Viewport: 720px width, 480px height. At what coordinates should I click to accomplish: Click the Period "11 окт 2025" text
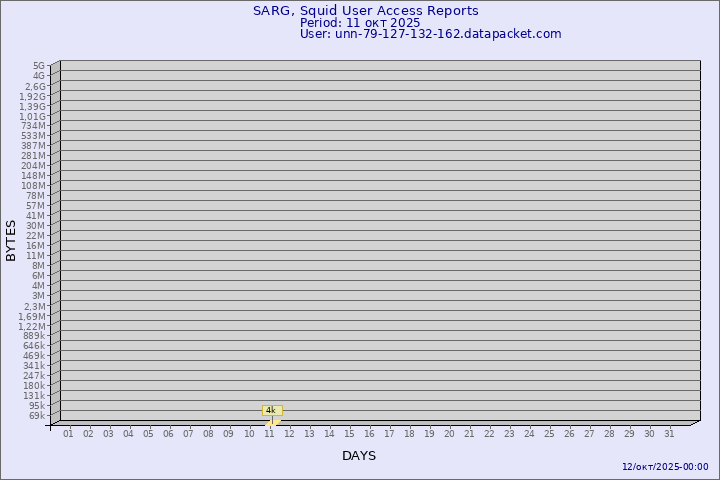tap(360, 22)
